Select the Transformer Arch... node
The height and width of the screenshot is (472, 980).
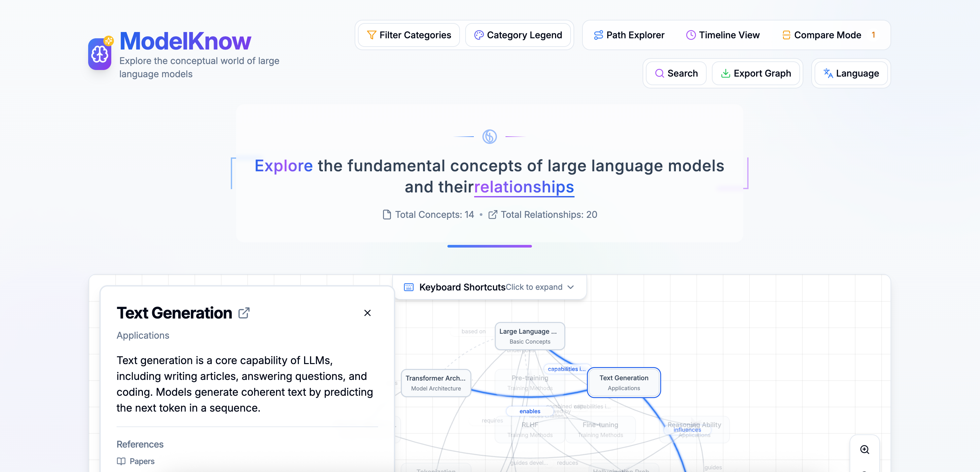436,383
